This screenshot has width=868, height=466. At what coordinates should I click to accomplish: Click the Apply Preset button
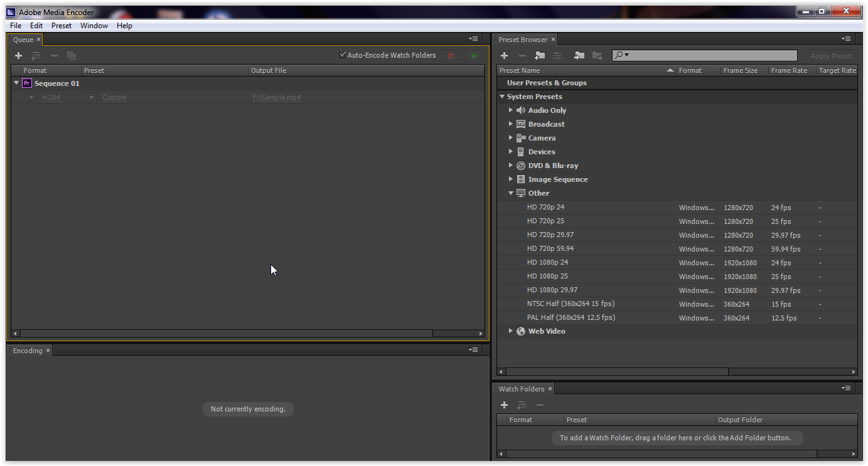(831, 55)
